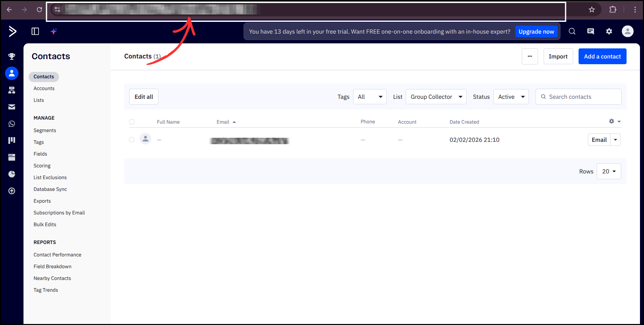
Task: Check the select-all checkbox above the contact list
Action: pyautogui.click(x=132, y=122)
